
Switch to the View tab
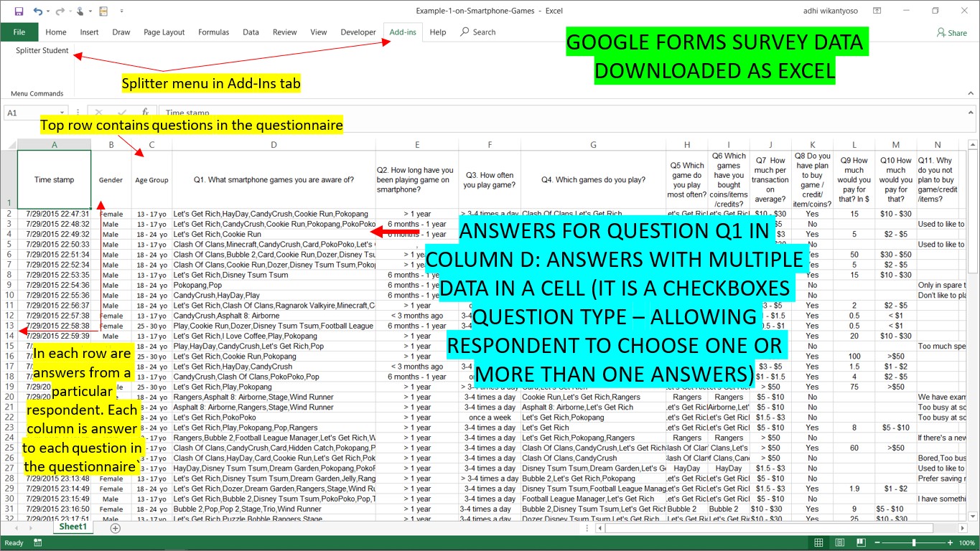319,32
